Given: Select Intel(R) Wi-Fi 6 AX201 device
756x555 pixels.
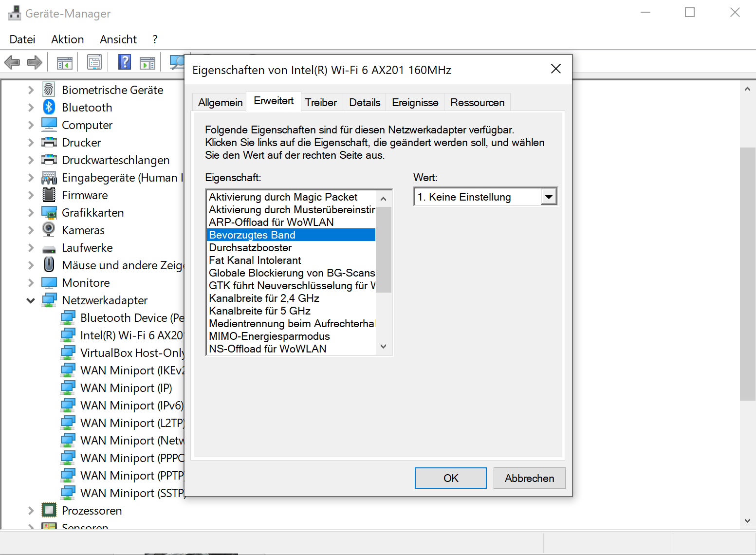Looking at the screenshot, I should [131, 335].
